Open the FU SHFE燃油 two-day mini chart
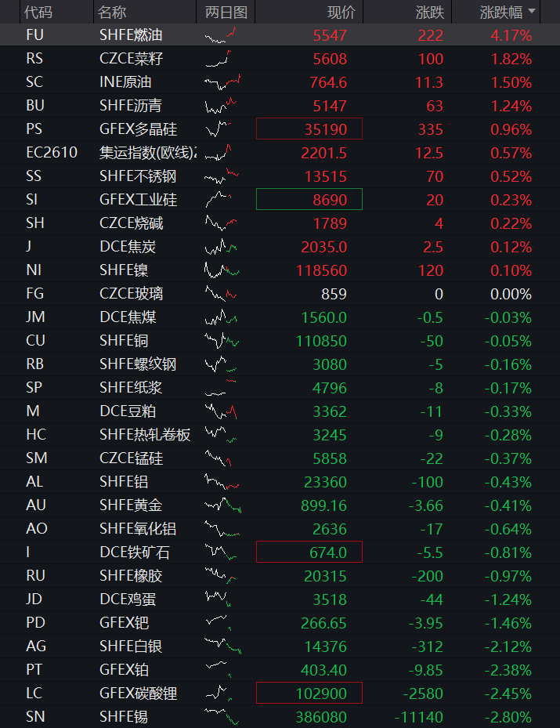560x728 pixels. (221, 35)
